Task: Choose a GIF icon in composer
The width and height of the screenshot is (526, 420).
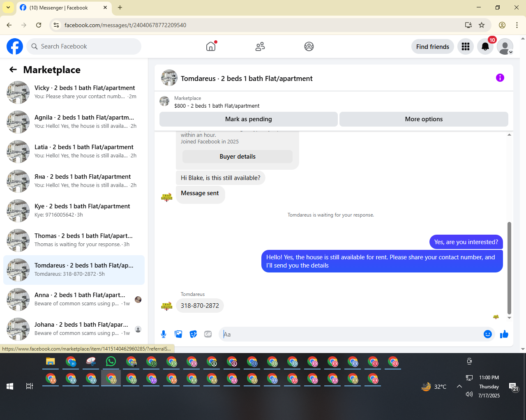Action: point(208,334)
